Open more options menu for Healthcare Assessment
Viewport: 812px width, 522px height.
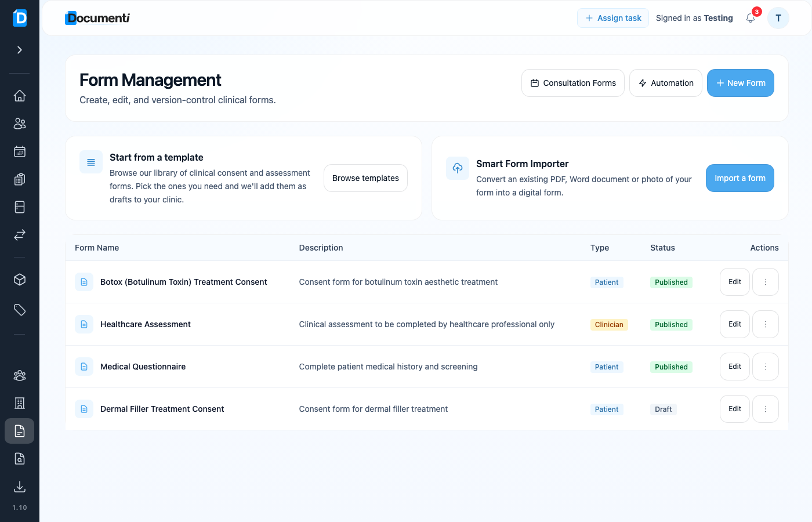tap(766, 324)
